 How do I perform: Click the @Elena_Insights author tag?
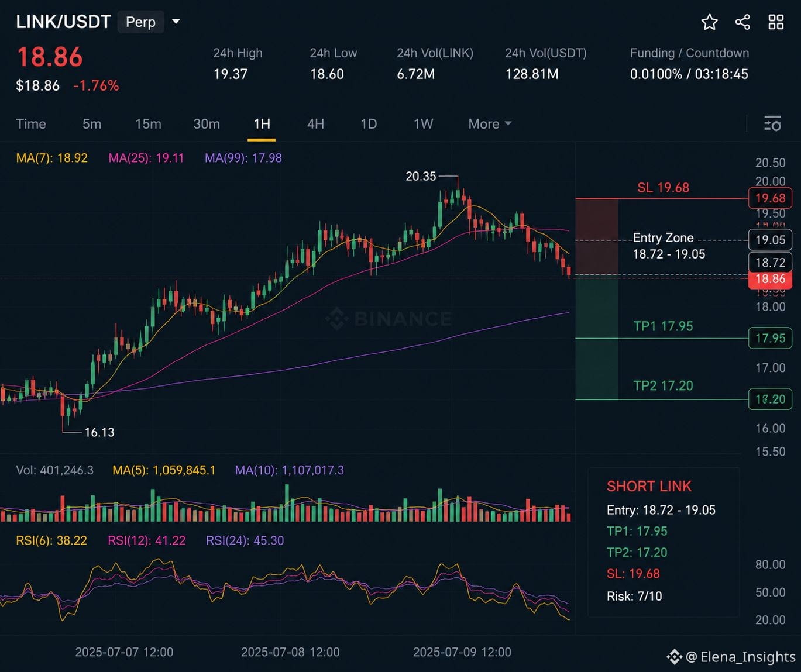pyautogui.click(x=740, y=657)
